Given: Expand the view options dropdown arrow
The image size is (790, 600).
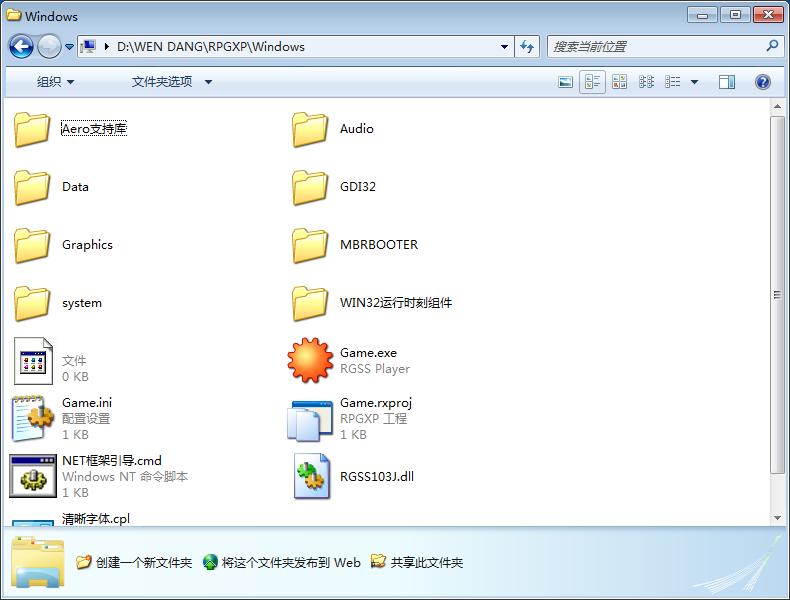Looking at the screenshot, I should (694, 82).
